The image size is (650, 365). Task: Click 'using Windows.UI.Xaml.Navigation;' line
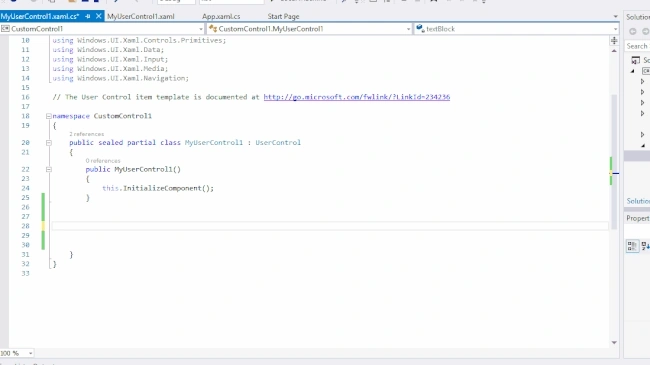[120, 78]
